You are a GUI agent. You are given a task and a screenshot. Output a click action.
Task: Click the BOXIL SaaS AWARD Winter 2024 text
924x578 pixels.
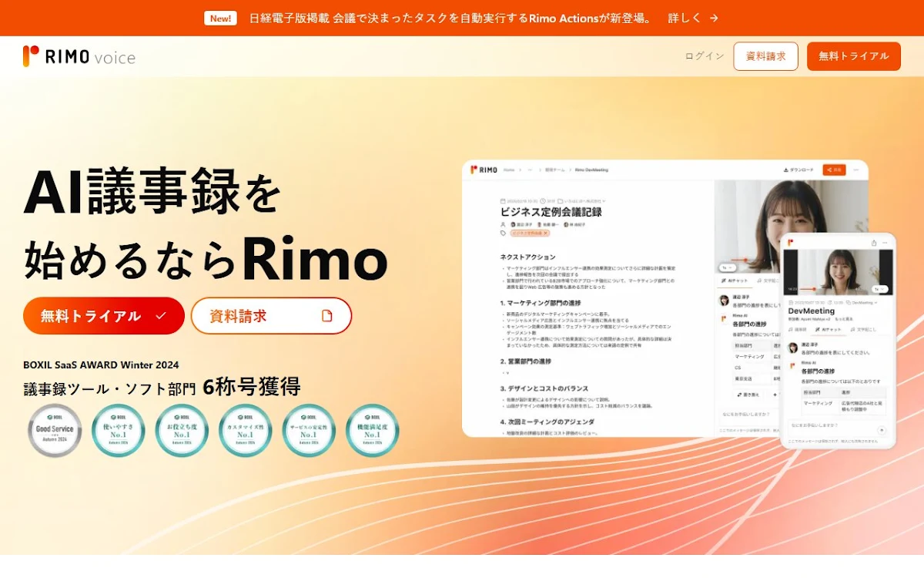tap(101, 365)
